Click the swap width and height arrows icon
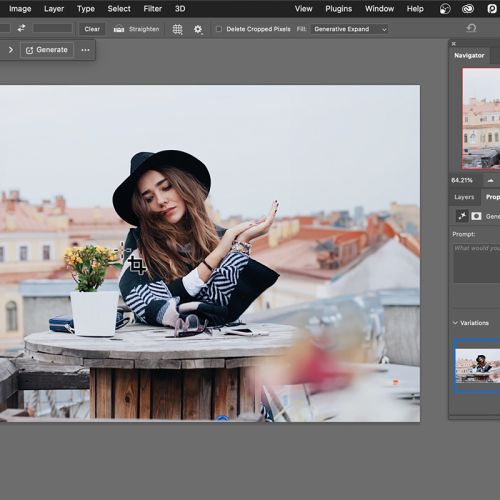The height and width of the screenshot is (500, 500). tap(22, 28)
